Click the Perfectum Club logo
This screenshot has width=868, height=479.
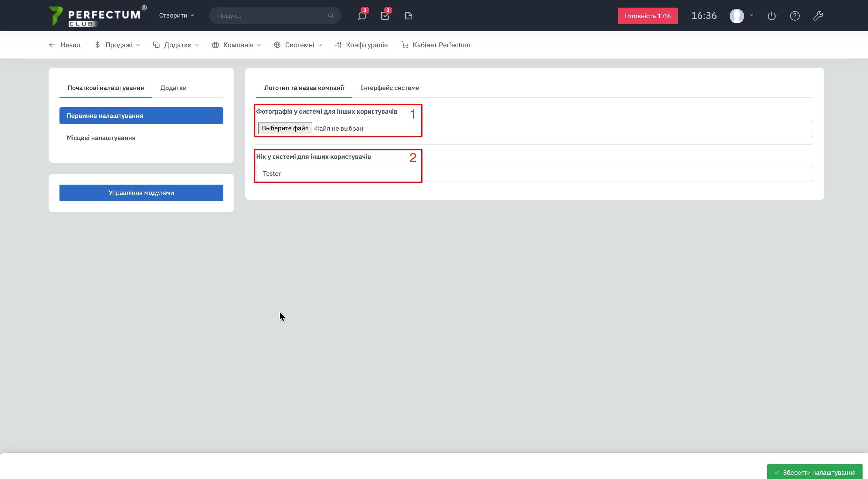[x=97, y=16]
